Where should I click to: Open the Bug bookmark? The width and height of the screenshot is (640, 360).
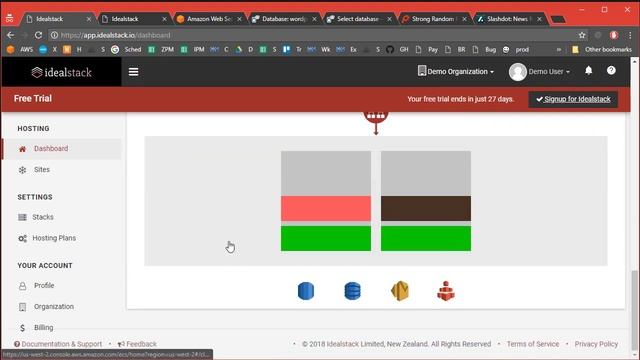(484, 49)
